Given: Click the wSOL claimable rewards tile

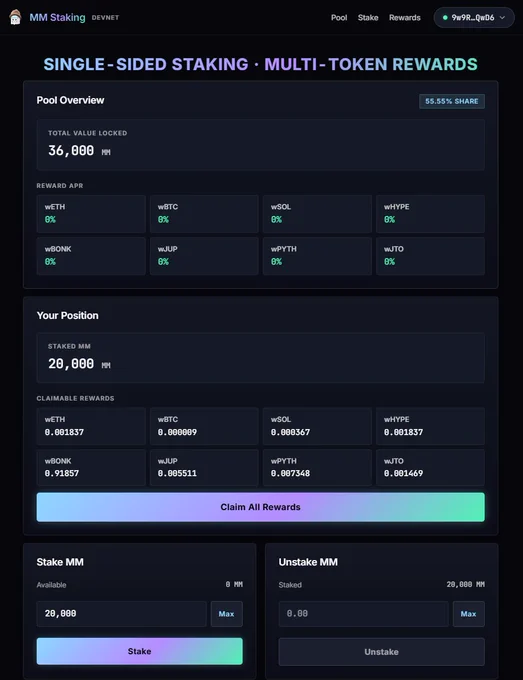Looking at the screenshot, I should (317, 426).
